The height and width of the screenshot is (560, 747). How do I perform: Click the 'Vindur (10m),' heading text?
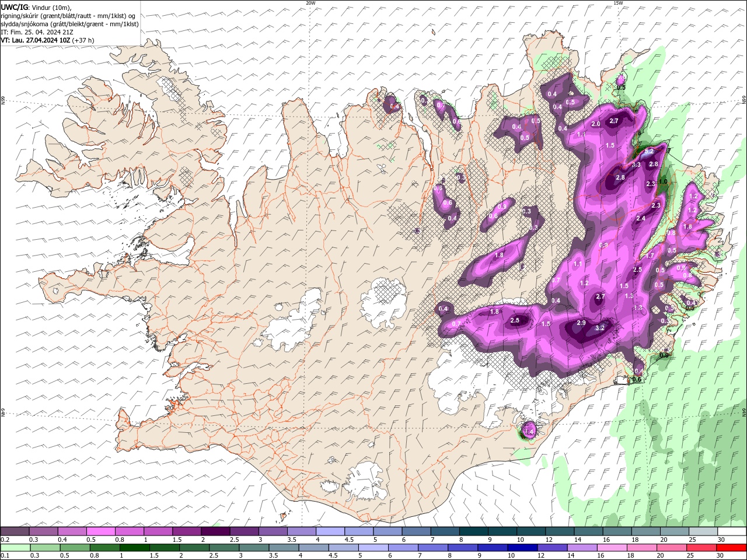click(x=52, y=8)
